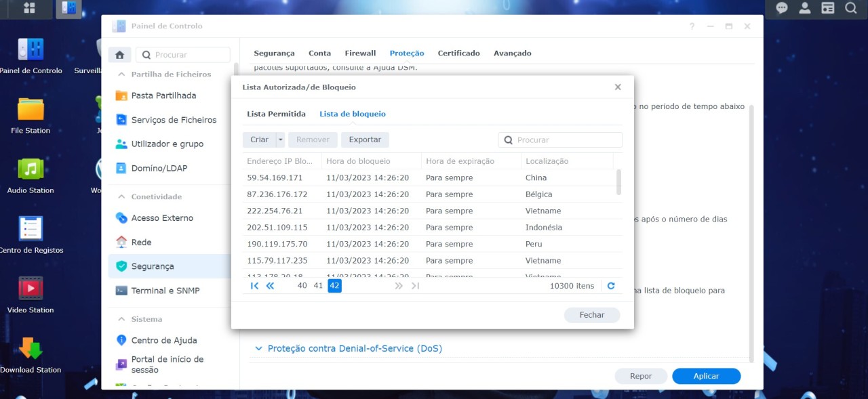The width and height of the screenshot is (868, 399).
Task: Click the Procurar search field in the dialog
Action: pos(559,140)
